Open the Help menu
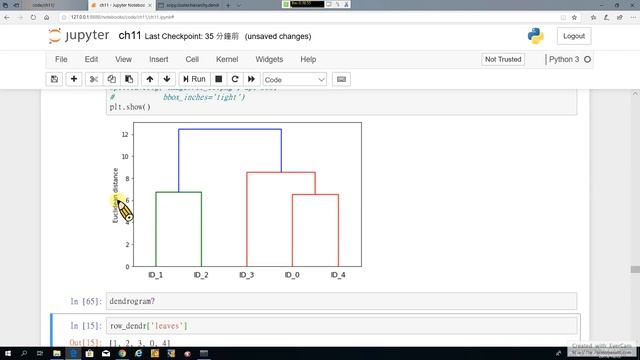Viewport: 640px width, 360px height. click(x=308, y=60)
